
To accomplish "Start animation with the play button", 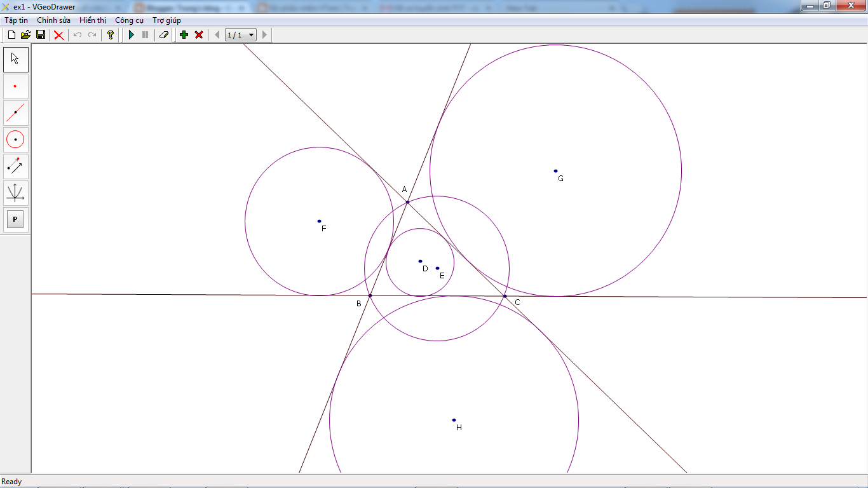I will pos(130,35).
